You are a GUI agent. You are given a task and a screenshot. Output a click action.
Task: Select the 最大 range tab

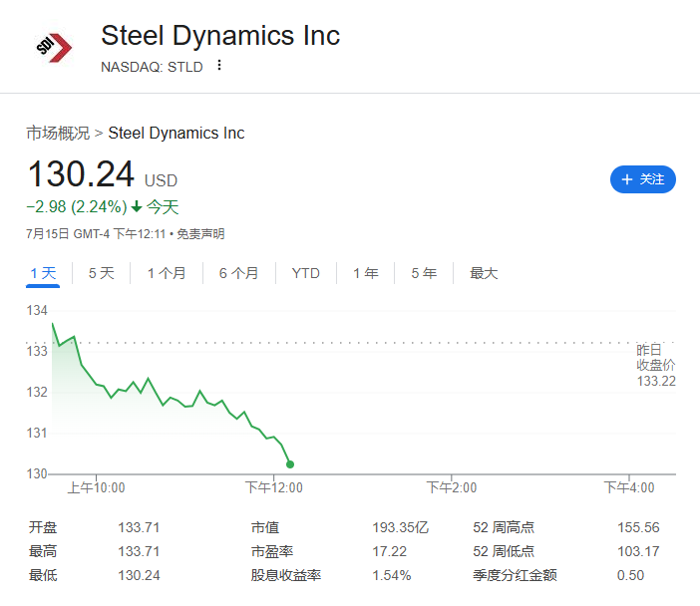click(484, 273)
